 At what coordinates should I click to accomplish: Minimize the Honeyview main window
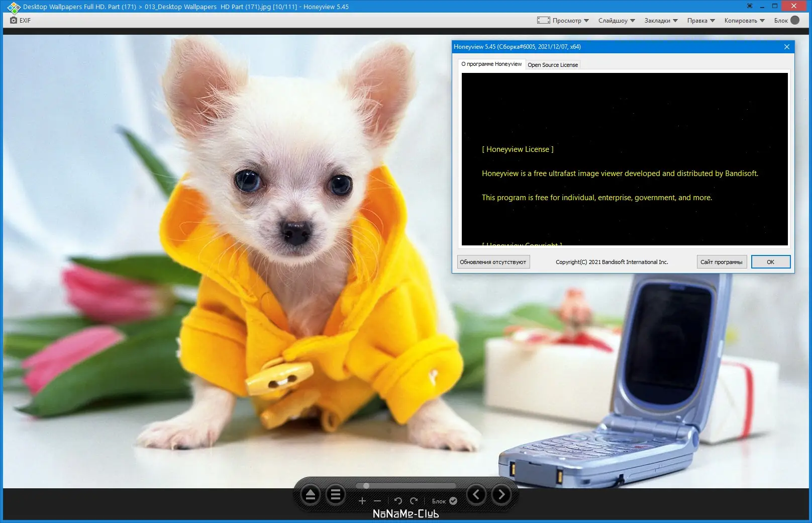click(x=762, y=7)
